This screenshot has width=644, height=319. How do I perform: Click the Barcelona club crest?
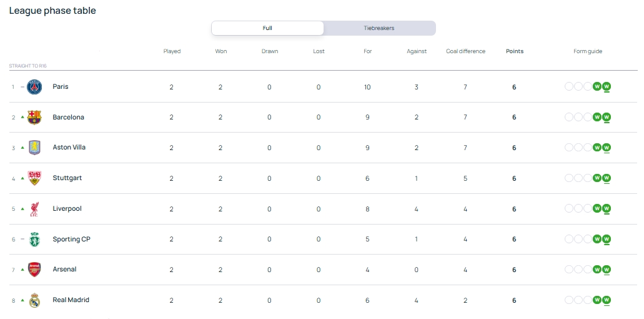(x=34, y=117)
